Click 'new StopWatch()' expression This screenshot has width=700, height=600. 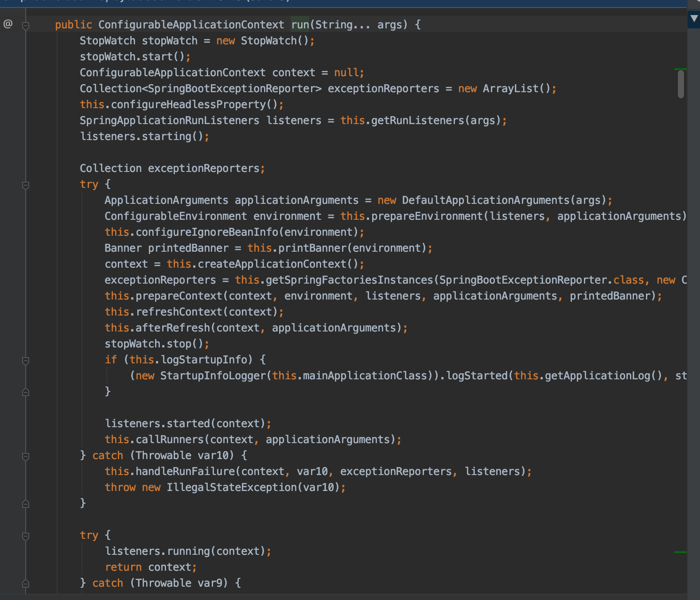262,41
